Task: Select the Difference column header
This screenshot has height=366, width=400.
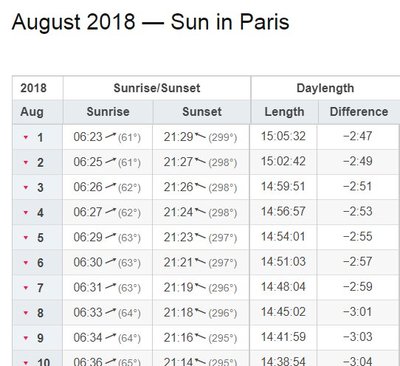Action: 359,112
